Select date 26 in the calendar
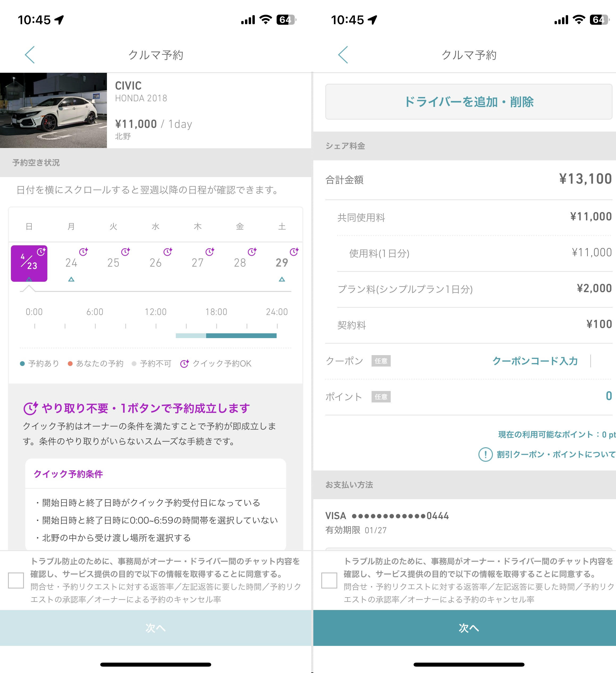This screenshot has height=673, width=616. pos(156,263)
